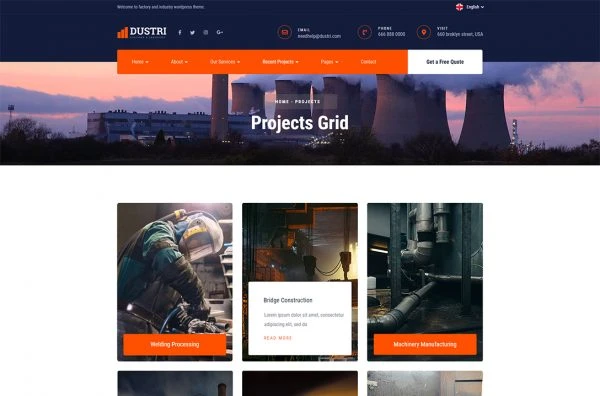The image size is (600, 396).
Task: Click the phone circle icon
Action: pyautogui.click(x=364, y=33)
